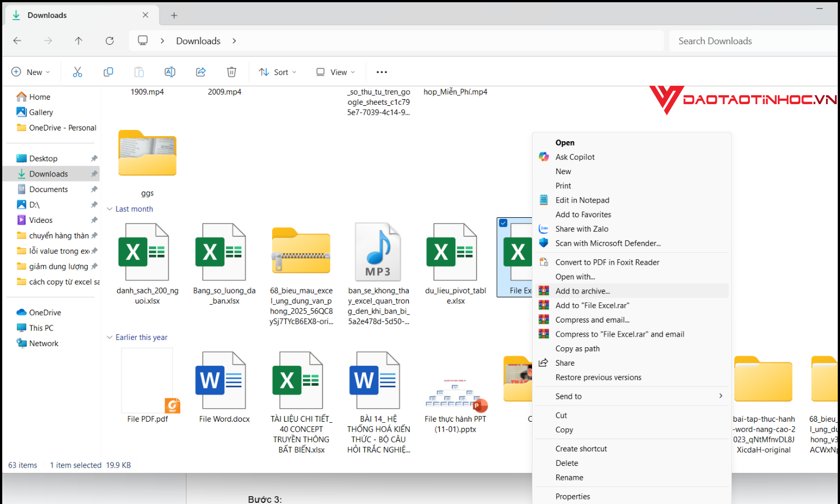The width and height of the screenshot is (840, 504).
Task: Click the Cut scissors icon in toolbar
Action: [x=77, y=72]
